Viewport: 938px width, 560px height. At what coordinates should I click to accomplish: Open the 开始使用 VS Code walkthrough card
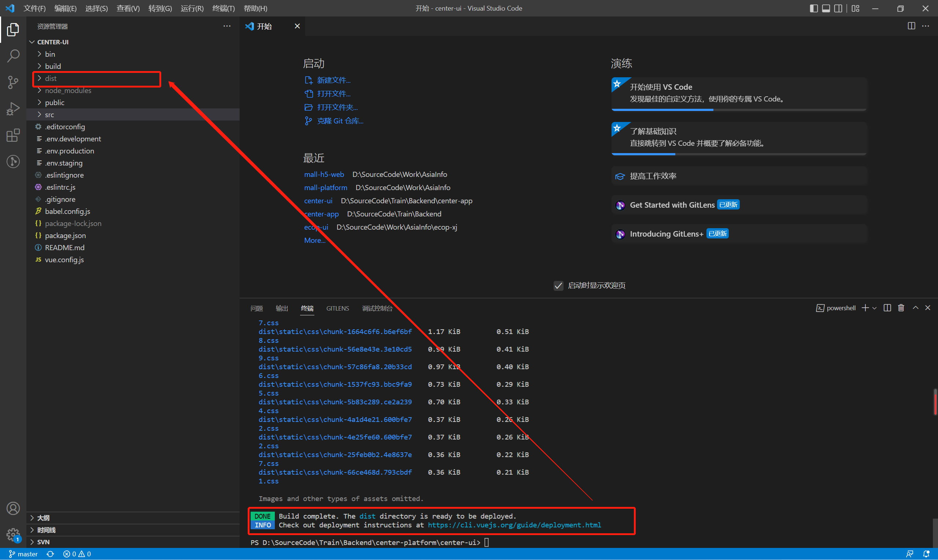point(739,94)
